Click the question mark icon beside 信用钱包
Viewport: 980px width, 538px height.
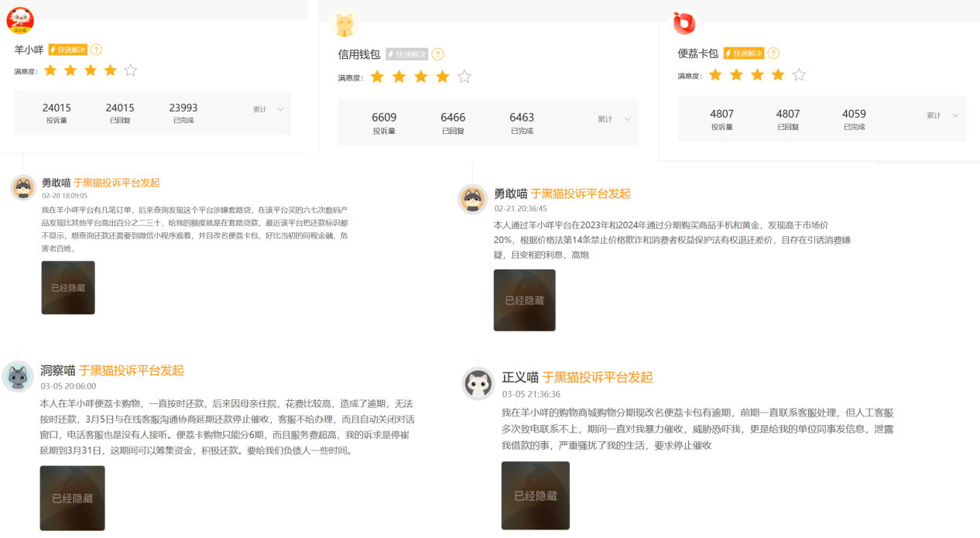(437, 54)
